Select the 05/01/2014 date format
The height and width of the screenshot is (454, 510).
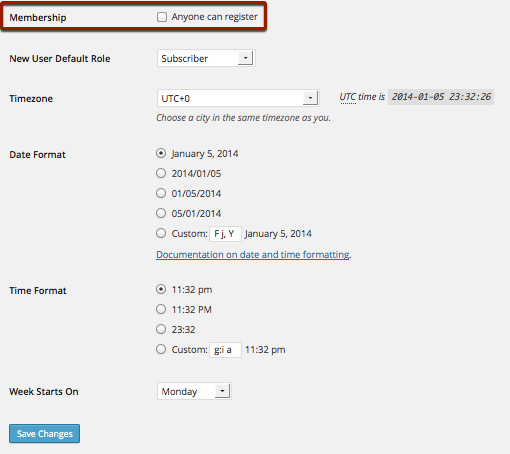(x=161, y=213)
